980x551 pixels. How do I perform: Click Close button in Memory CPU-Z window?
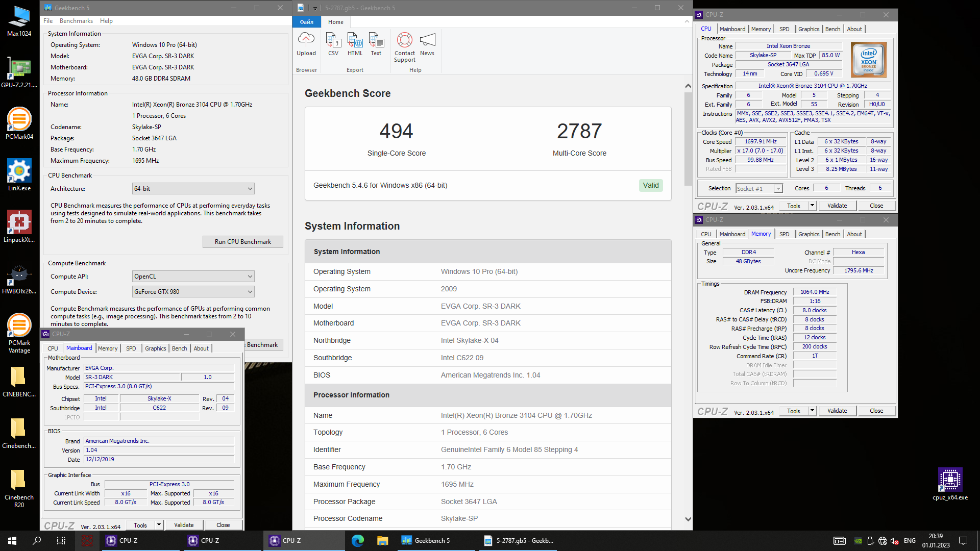tap(876, 411)
